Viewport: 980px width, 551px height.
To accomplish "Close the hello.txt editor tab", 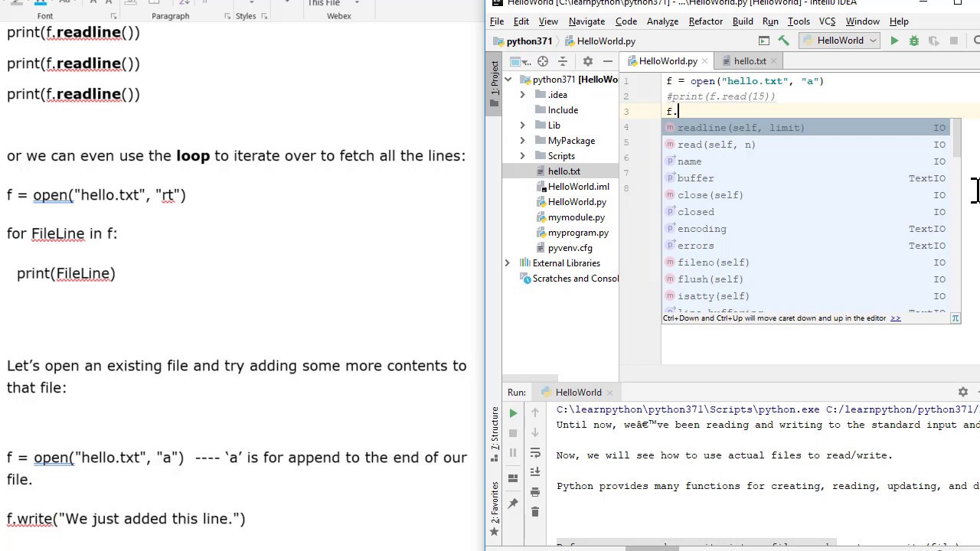I will [773, 61].
